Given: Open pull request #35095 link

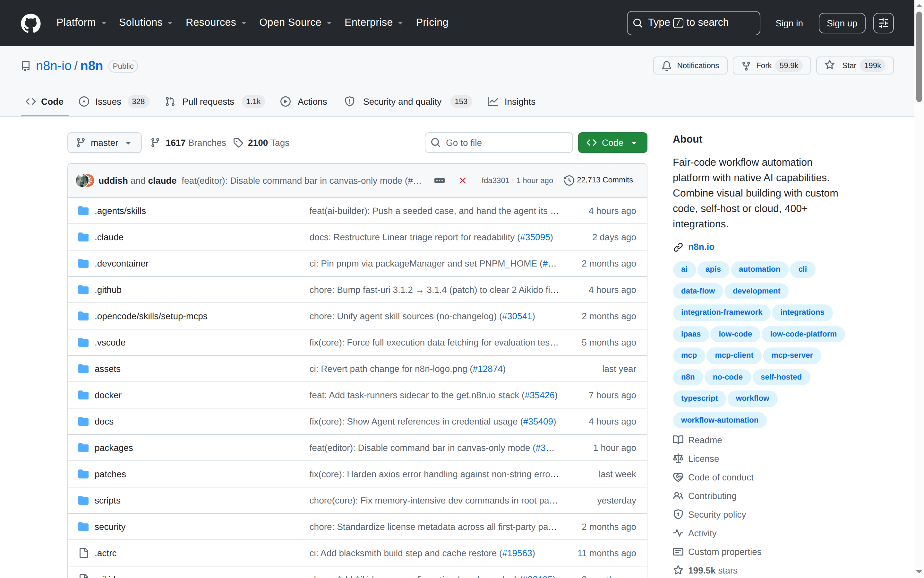Looking at the screenshot, I should pos(535,237).
